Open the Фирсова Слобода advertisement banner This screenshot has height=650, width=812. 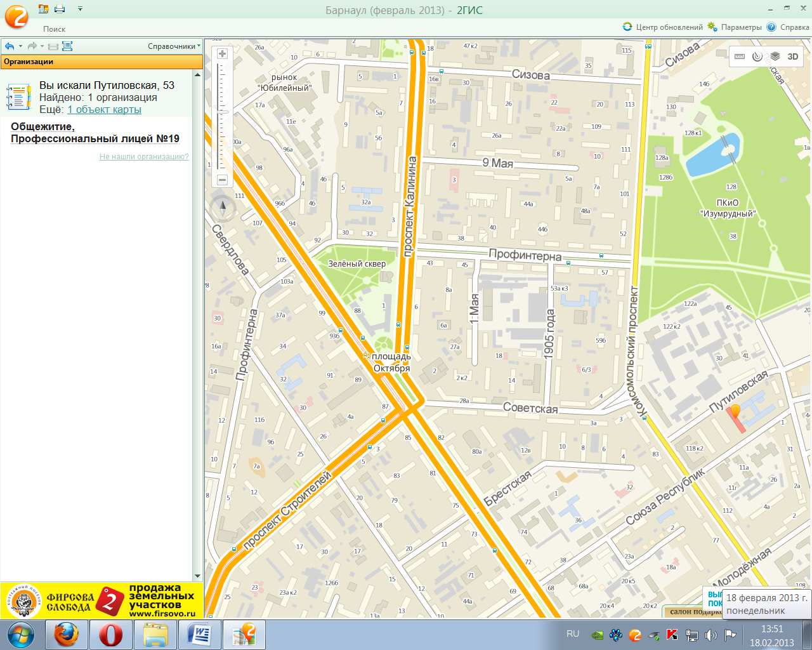101,600
